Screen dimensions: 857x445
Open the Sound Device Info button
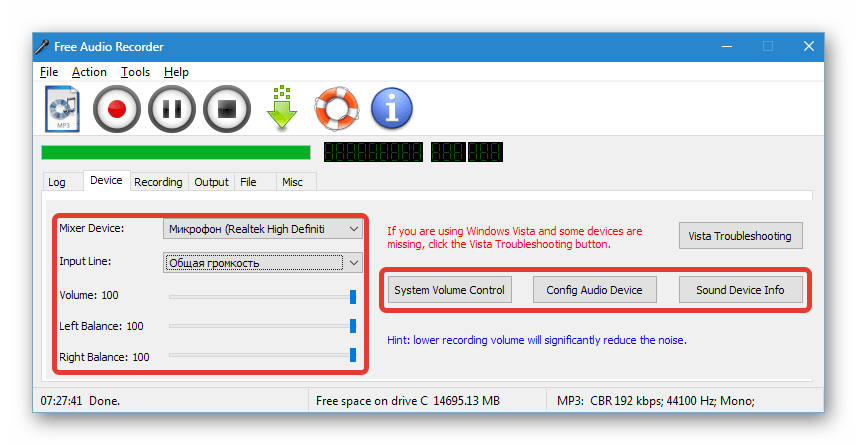tap(740, 290)
